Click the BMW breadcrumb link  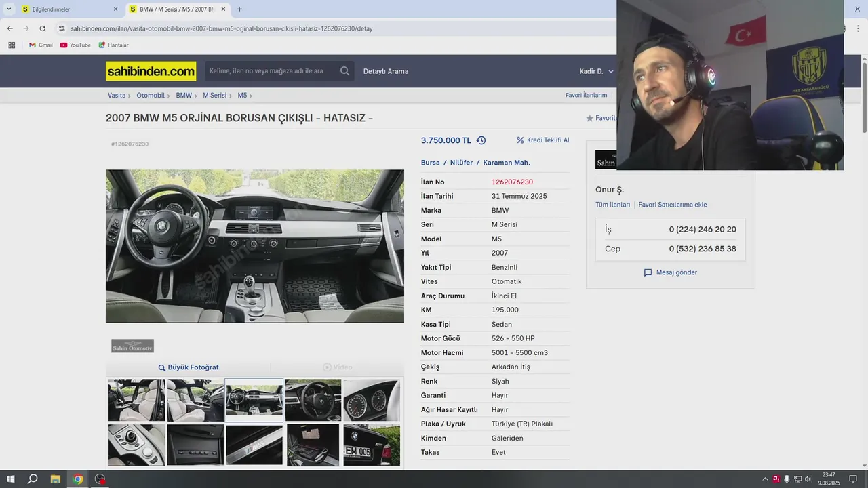pos(184,96)
